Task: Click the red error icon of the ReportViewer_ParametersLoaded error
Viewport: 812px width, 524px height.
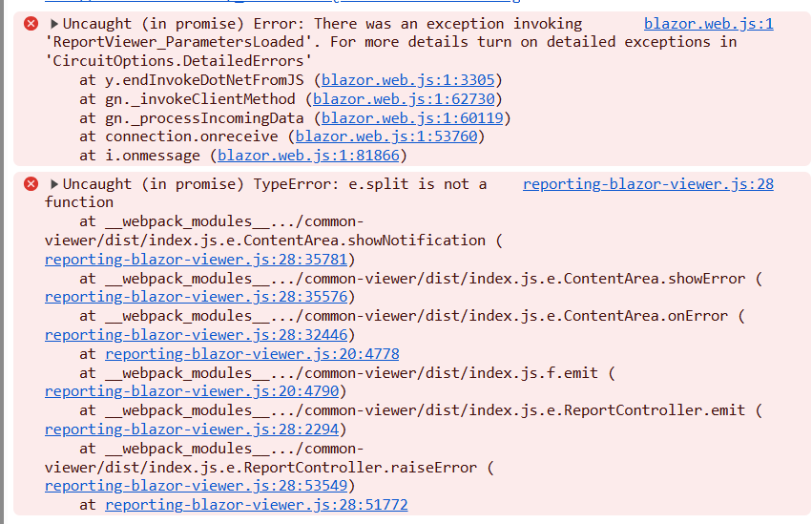Action: [x=31, y=23]
